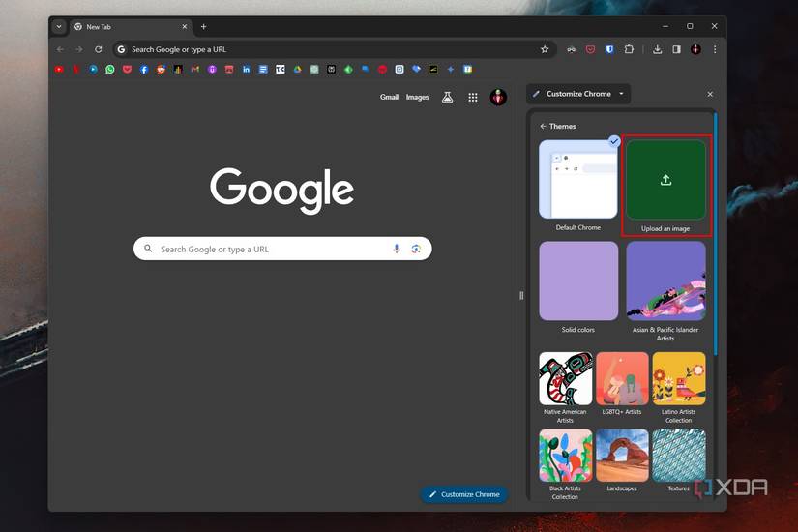The width and height of the screenshot is (798, 532).
Task: Click the Themes heading text
Action: [562, 127]
